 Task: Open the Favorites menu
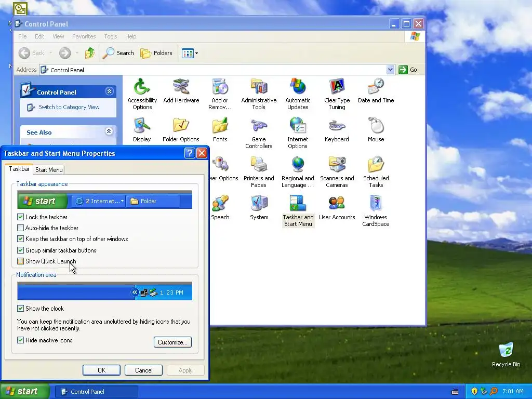[84, 36]
